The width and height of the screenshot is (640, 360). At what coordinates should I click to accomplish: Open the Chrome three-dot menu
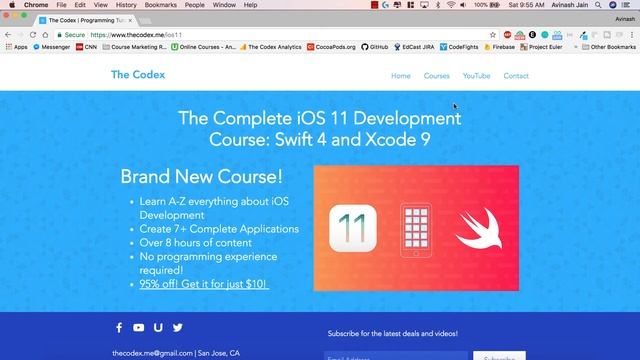632,35
